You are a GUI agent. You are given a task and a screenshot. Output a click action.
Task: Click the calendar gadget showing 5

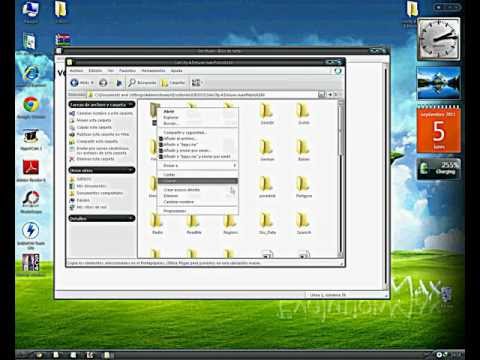tap(439, 129)
